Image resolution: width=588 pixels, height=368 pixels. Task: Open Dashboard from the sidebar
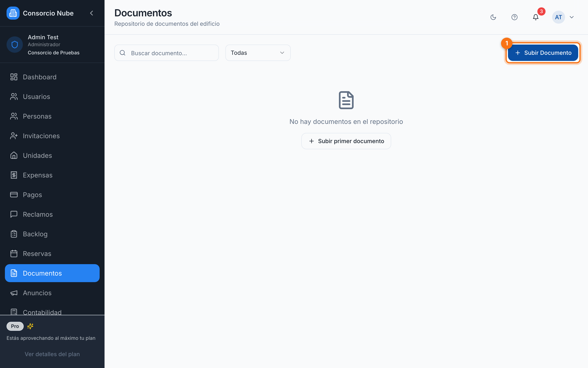click(52, 77)
